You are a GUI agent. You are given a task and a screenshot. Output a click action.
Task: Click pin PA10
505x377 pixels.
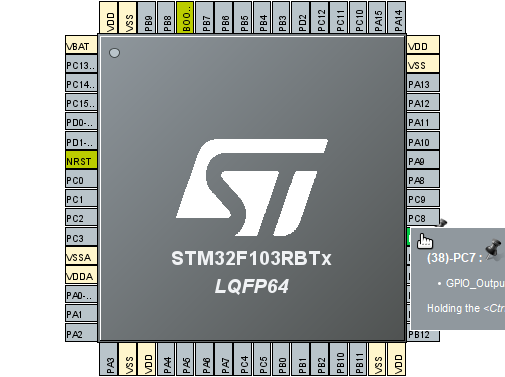[x=423, y=141]
